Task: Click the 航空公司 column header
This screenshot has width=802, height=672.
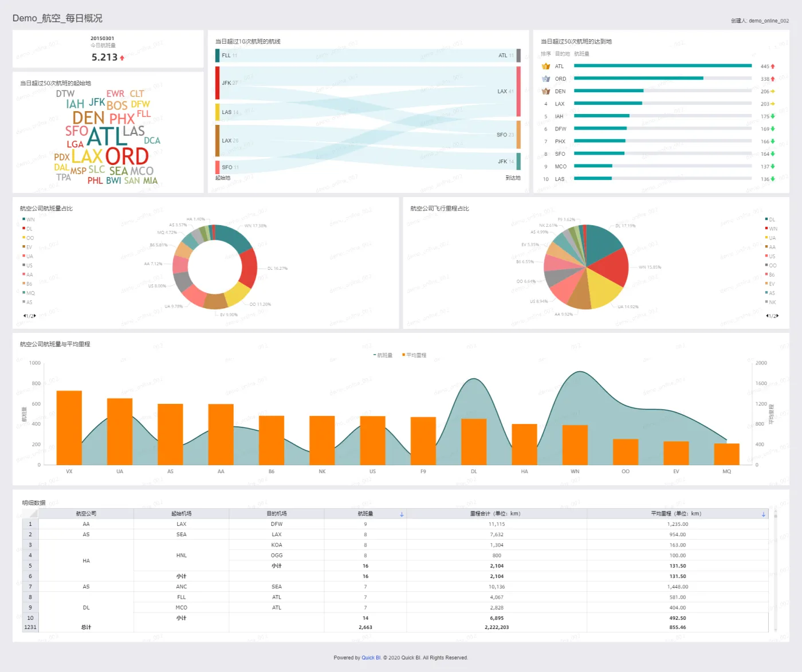Action: coord(86,514)
